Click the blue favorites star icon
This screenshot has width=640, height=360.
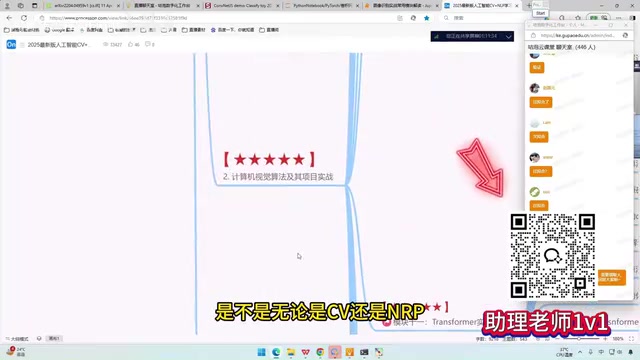427,18
